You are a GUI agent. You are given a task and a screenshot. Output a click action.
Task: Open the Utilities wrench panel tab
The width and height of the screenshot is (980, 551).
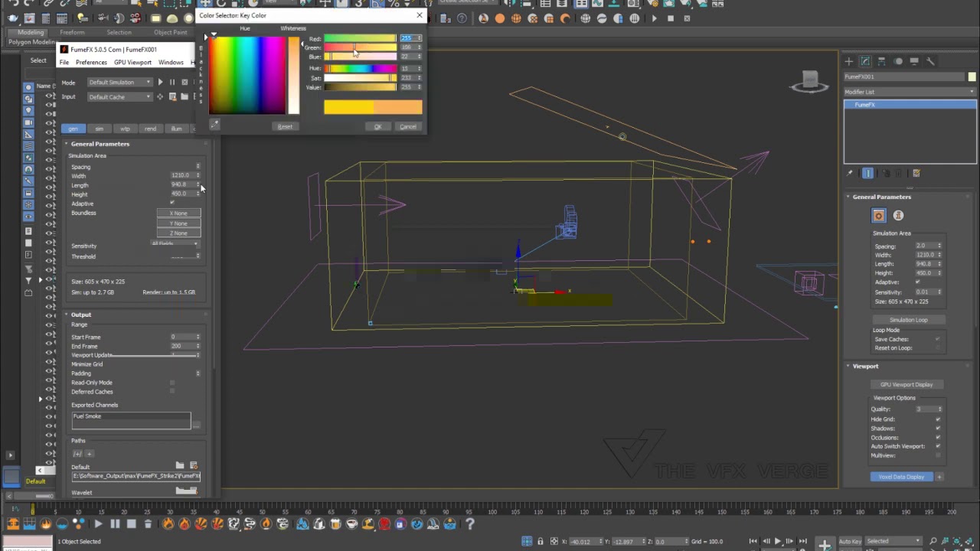[930, 61]
